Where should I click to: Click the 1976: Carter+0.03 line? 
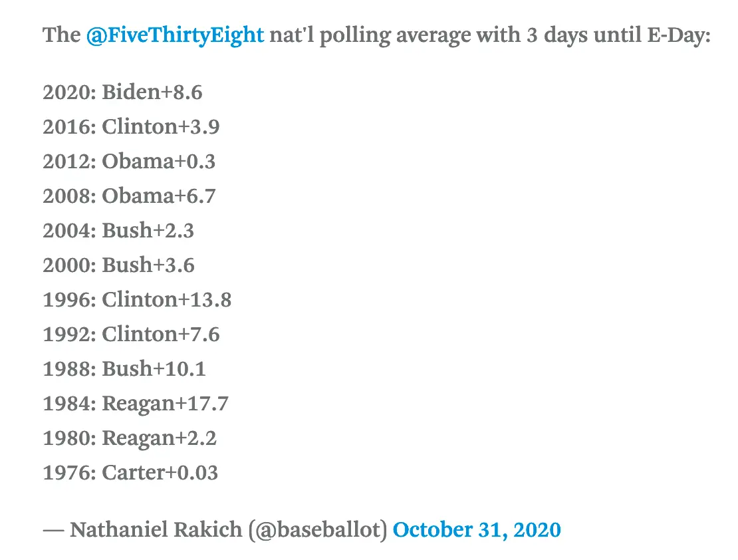pyautogui.click(x=130, y=473)
